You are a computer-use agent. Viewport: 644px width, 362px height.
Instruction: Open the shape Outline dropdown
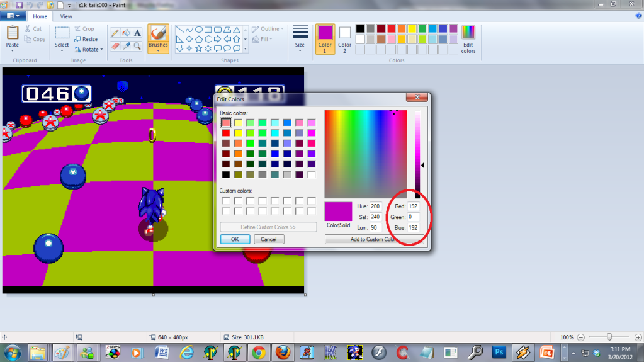pyautogui.click(x=268, y=29)
